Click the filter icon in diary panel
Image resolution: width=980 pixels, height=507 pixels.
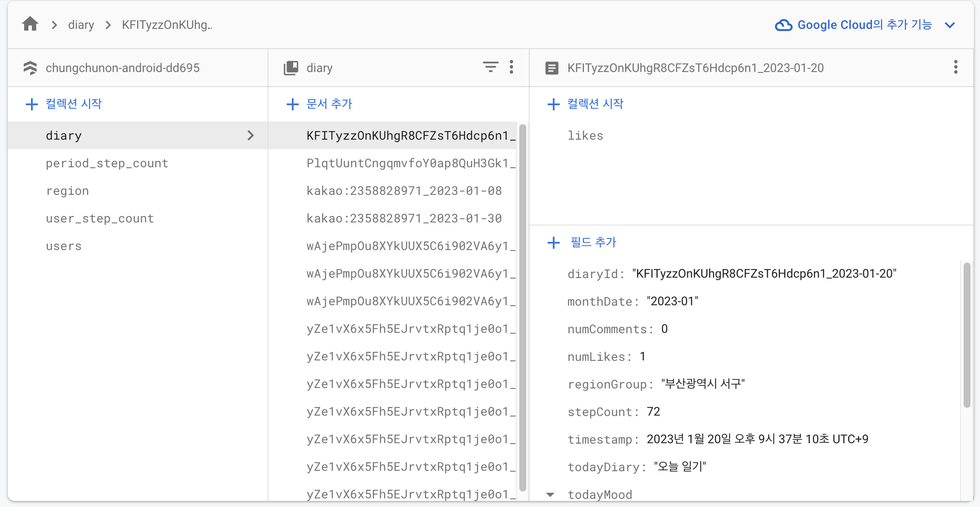coord(490,66)
